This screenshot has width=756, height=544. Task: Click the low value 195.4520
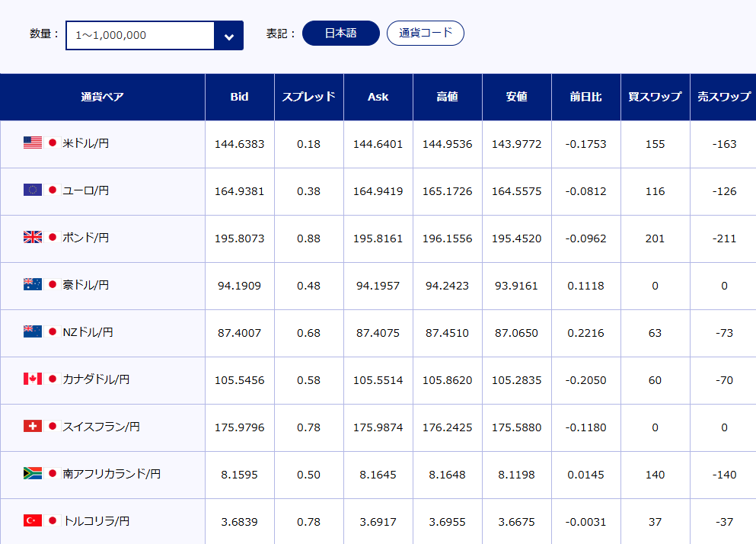tap(516, 239)
